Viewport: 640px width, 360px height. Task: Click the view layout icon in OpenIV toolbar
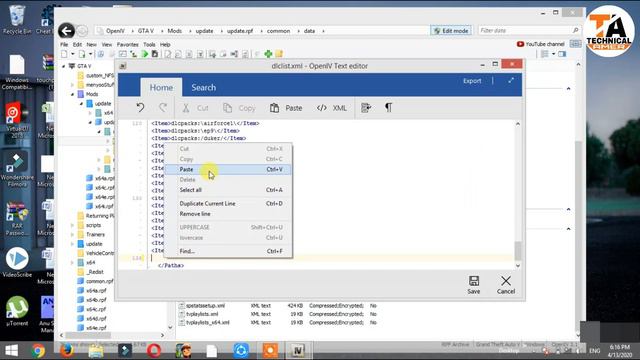pos(544,54)
